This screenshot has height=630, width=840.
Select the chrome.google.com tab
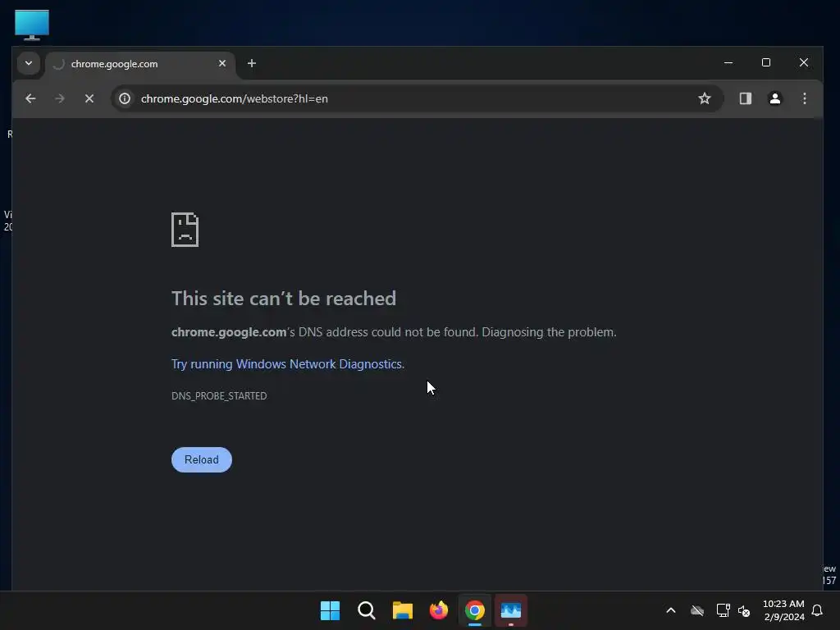coord(140,64)
